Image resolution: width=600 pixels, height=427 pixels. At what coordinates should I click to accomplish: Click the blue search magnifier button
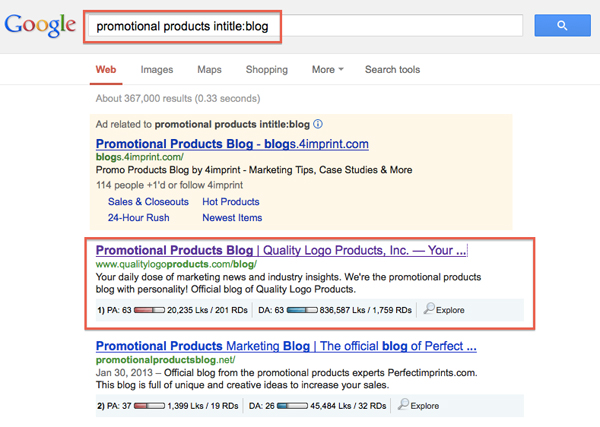coord(562,25)
